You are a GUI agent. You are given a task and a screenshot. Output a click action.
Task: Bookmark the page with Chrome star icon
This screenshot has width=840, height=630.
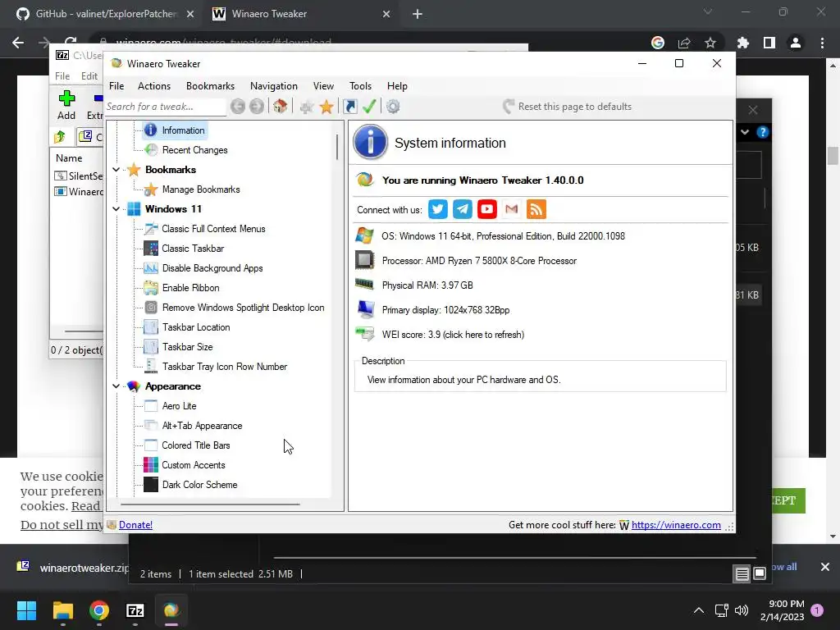tap(710, 43)
